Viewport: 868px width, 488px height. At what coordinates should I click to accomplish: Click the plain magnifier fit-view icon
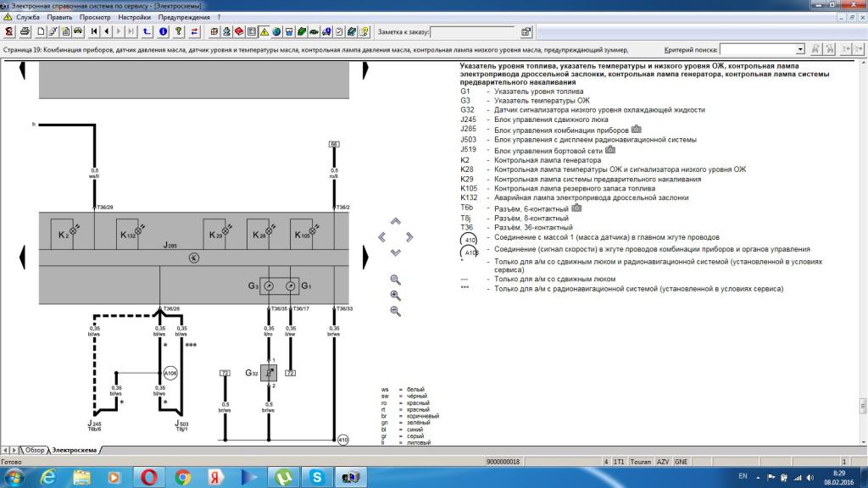[395, 280]
